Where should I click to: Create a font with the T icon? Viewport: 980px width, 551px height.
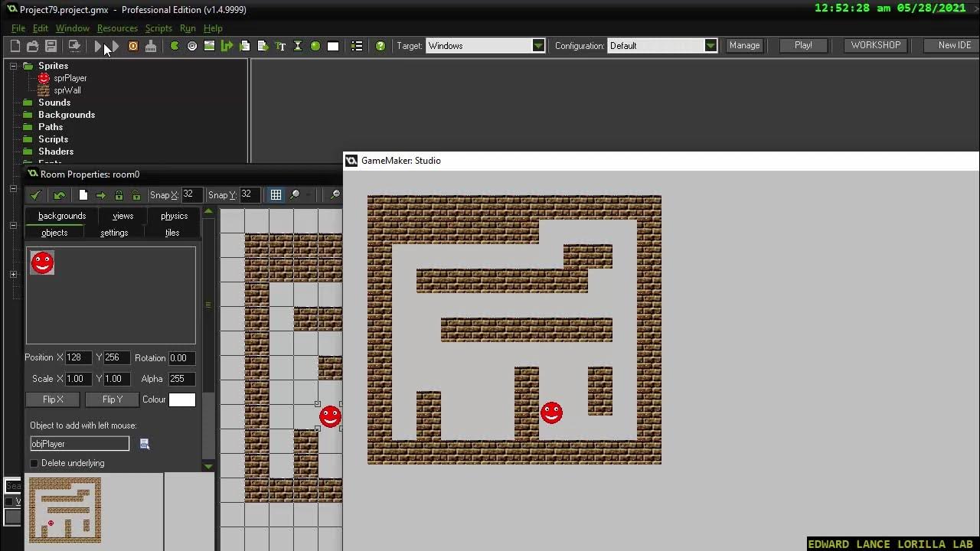[280, 46]
